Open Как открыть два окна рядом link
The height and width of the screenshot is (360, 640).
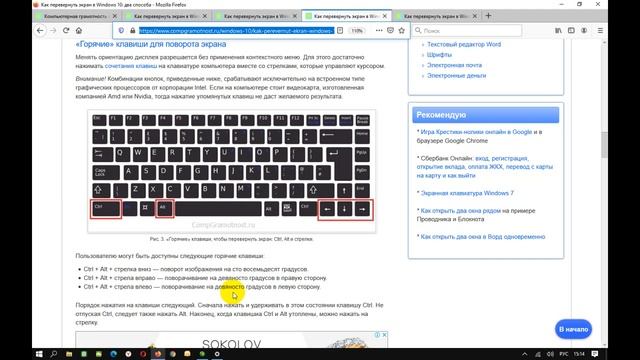[x=460, y=211]
